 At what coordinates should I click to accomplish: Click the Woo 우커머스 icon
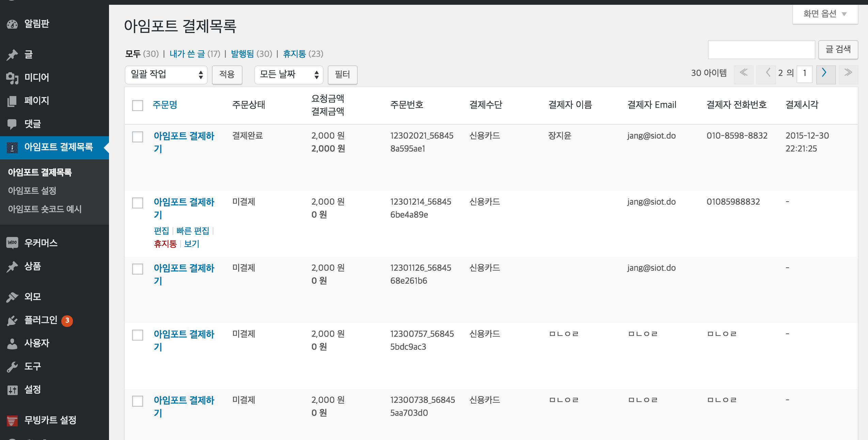coord(12,243)
